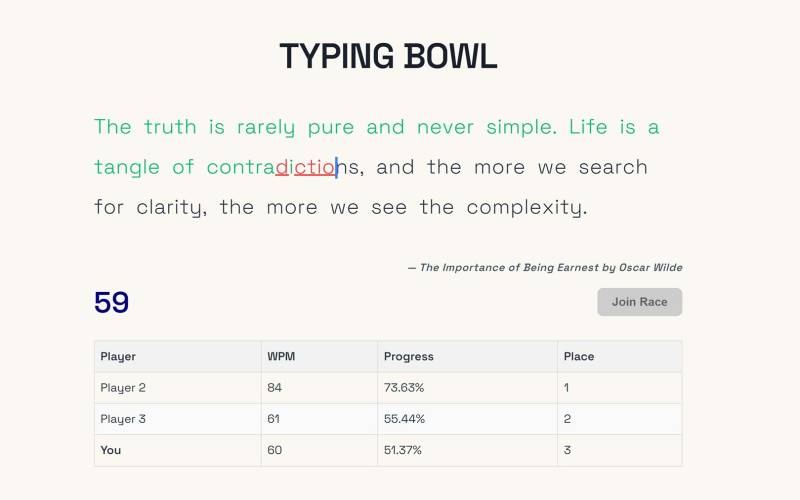Select the "You" row name cell
The width and height of the screenshot is (800, 500).
tap(111, 450)
